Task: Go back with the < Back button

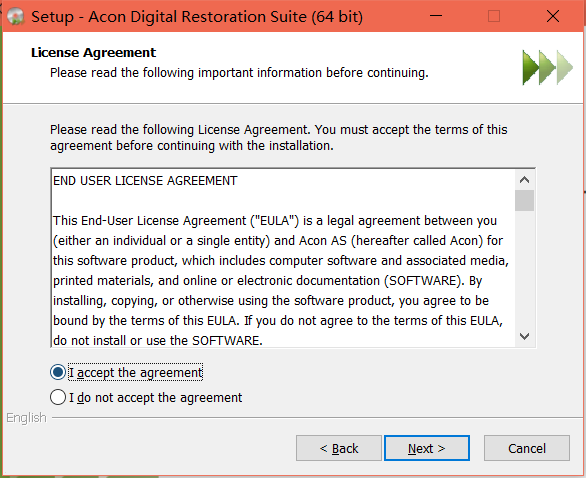Action: pyautogui.click(x=339, y=448)
